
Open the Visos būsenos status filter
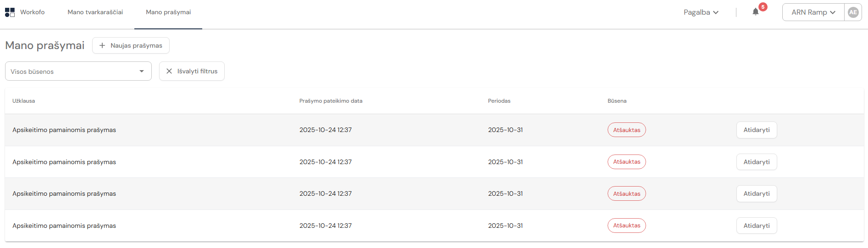78,72
